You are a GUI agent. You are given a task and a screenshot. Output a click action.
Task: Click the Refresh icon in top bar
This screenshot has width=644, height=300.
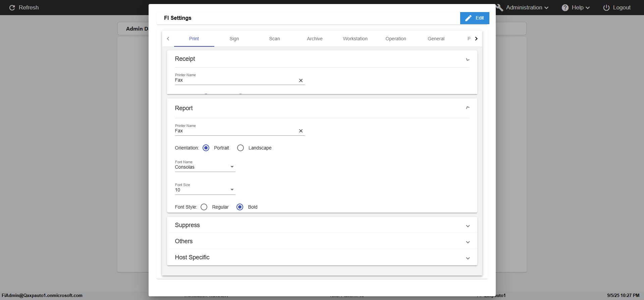point(12,8)
